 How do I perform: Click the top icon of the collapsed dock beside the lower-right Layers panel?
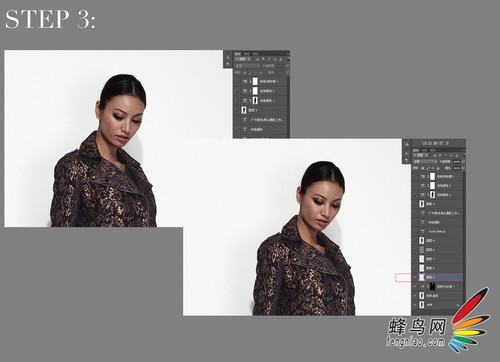406,144
